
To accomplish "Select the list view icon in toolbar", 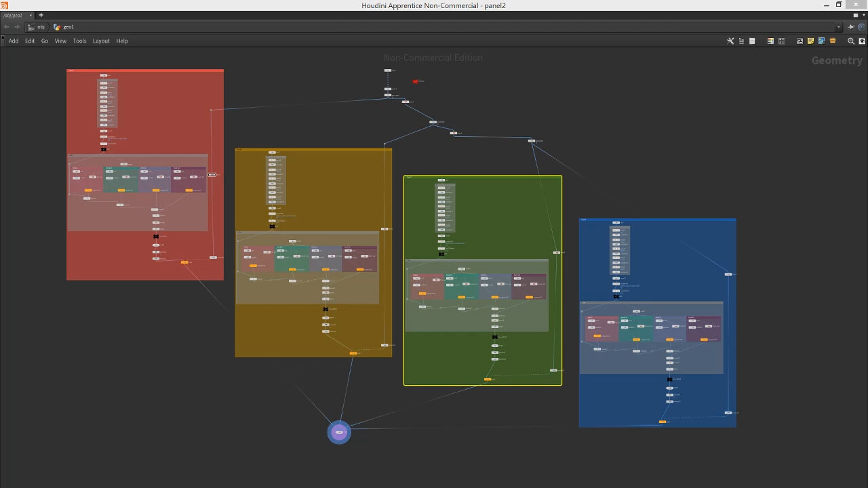I will 751,41.
